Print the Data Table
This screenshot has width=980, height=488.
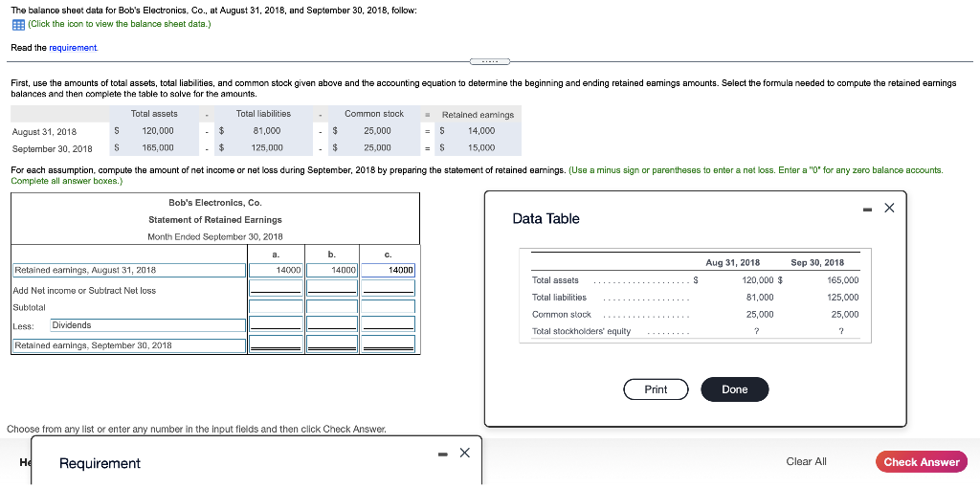[x=656, y=389]
